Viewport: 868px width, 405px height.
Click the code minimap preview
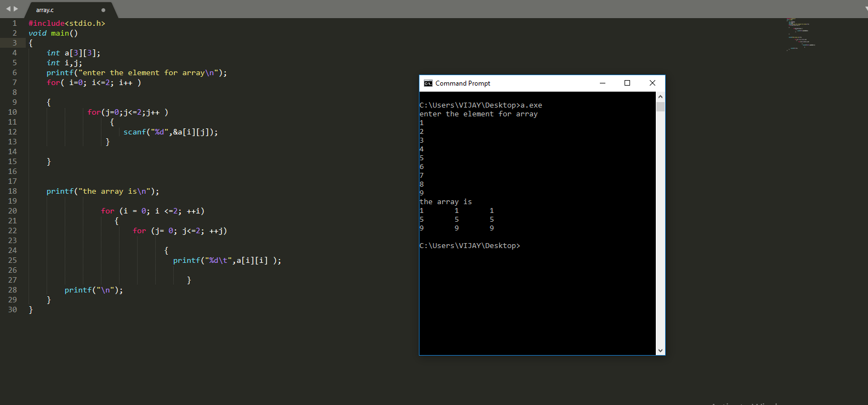[x=801, y=34]
